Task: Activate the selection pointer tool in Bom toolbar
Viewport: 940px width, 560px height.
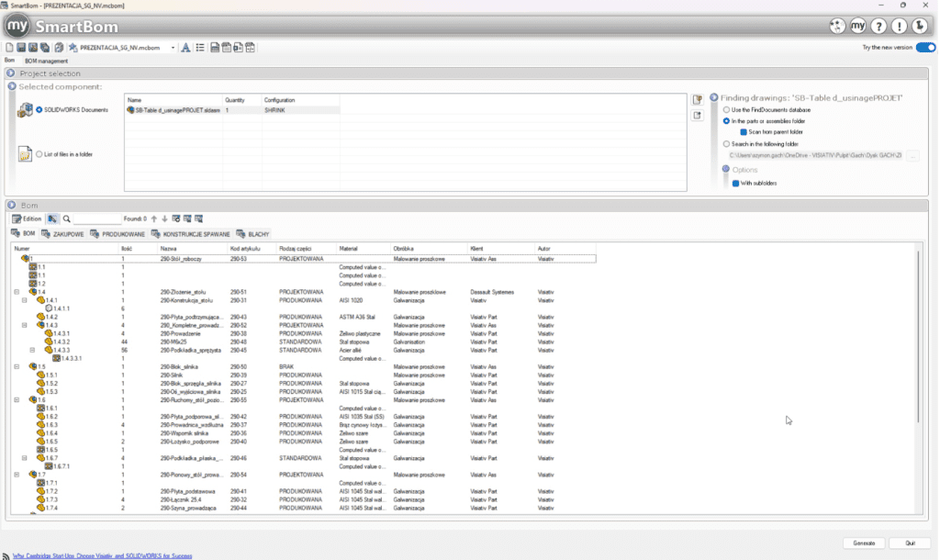Action: pos(52,218)
